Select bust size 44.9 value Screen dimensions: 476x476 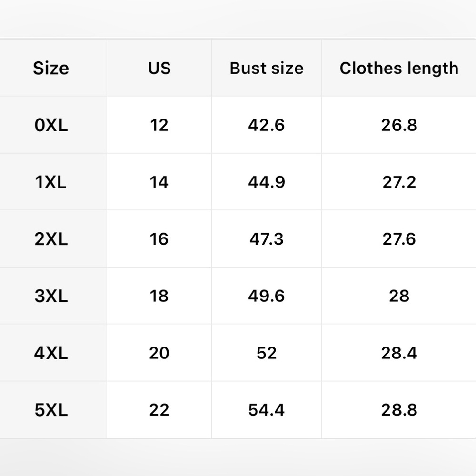(267, 182)
